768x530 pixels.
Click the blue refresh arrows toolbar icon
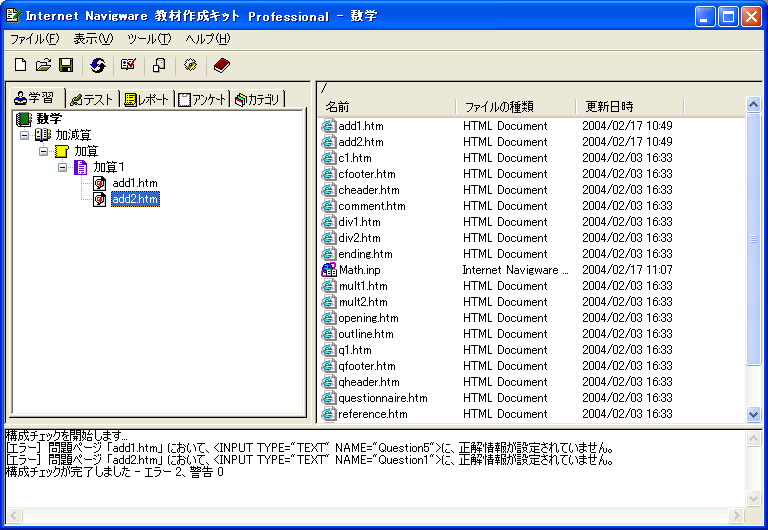click(97, 65)
